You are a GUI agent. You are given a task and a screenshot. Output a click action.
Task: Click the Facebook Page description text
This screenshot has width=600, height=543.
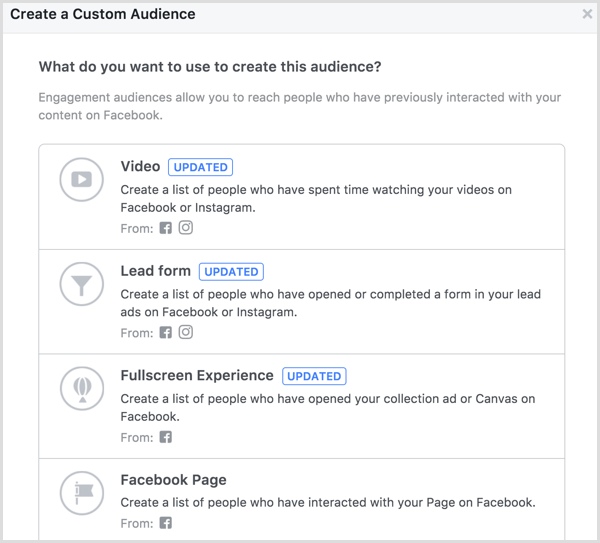328,502
